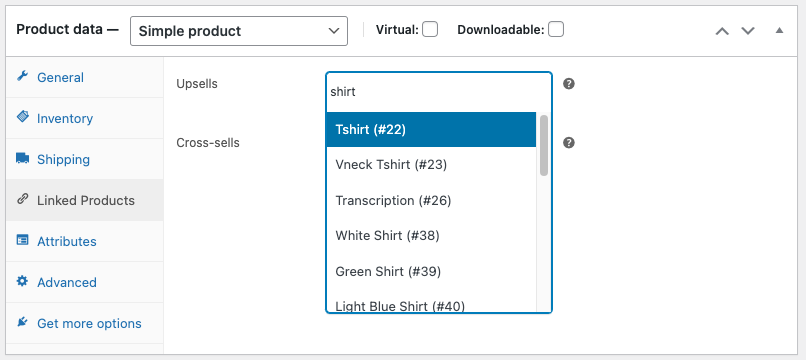Enable the Virtual checkbox
The width and height of the screenshot is (806, 360).
(x=430, y=29)
